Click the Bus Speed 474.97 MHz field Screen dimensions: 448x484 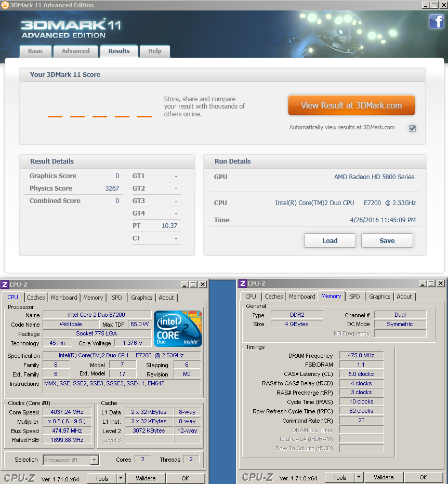click(x=67, y=431)
